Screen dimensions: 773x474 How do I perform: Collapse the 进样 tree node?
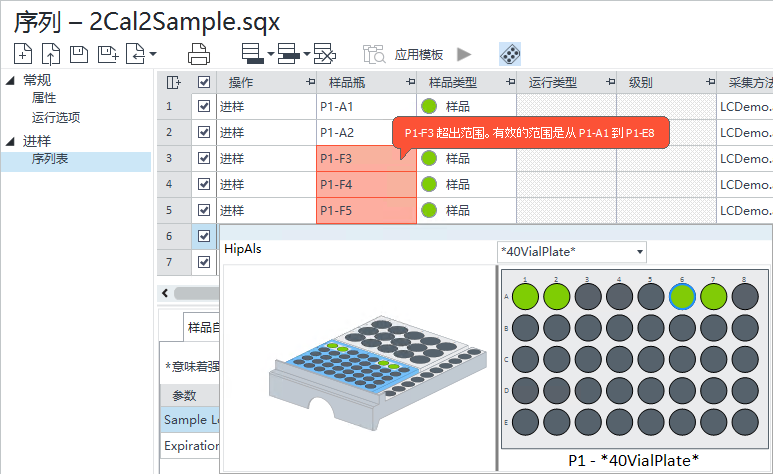[x=10, y=142]
